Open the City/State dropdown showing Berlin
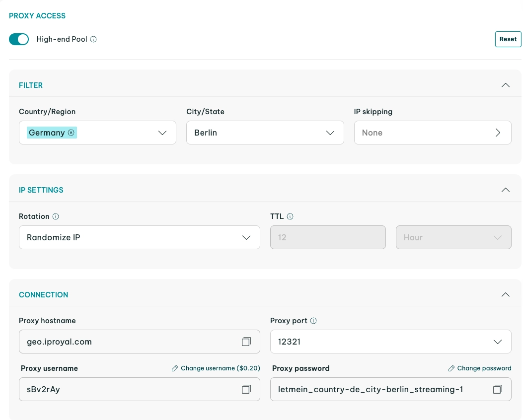 coord(265,133)
